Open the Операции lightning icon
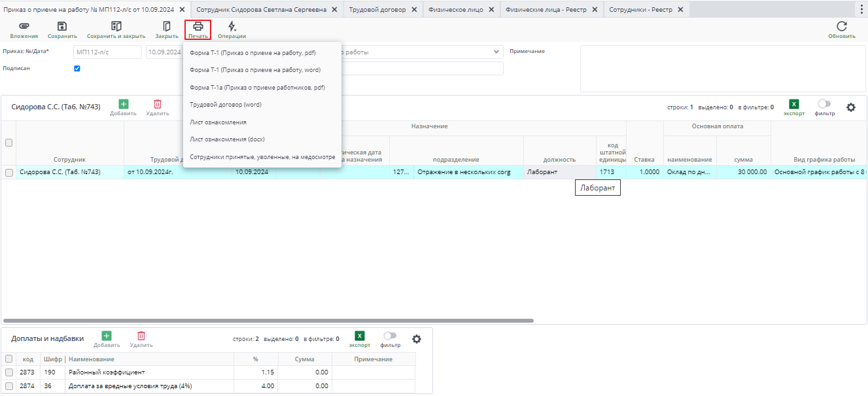The width and height of the screenshot is (868, 396). (232, 27)
